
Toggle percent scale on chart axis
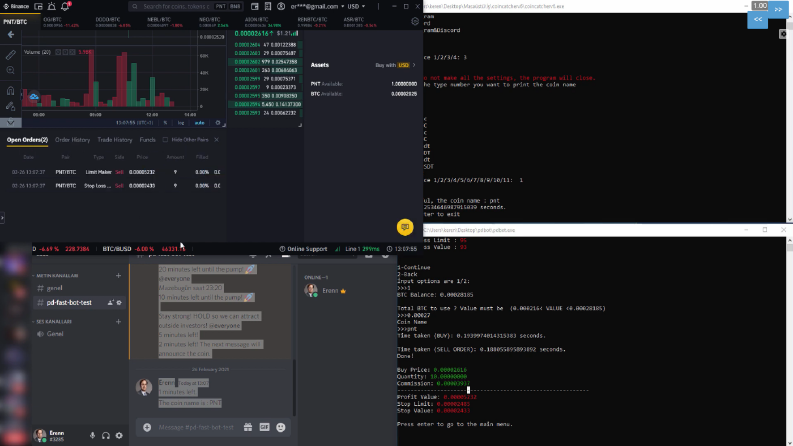point(165,123)
